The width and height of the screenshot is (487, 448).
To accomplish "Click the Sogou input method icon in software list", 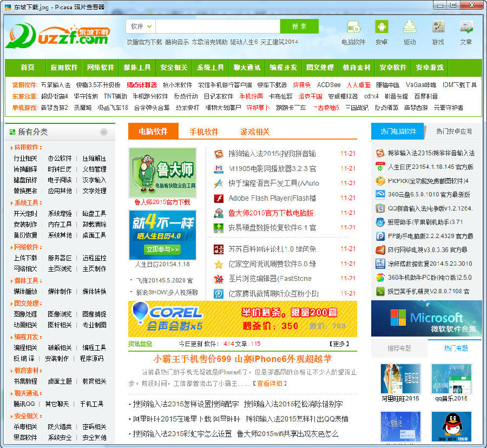I will [x=219, y=154].
